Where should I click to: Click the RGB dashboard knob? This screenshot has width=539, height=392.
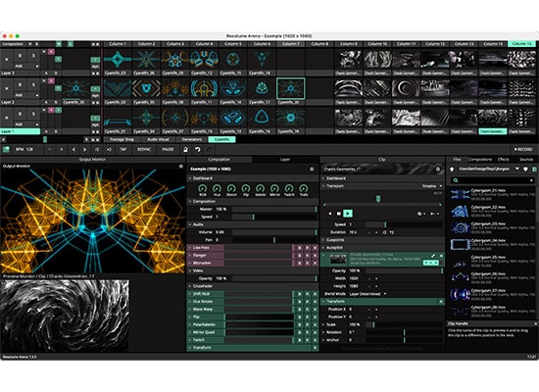point(202,188)
